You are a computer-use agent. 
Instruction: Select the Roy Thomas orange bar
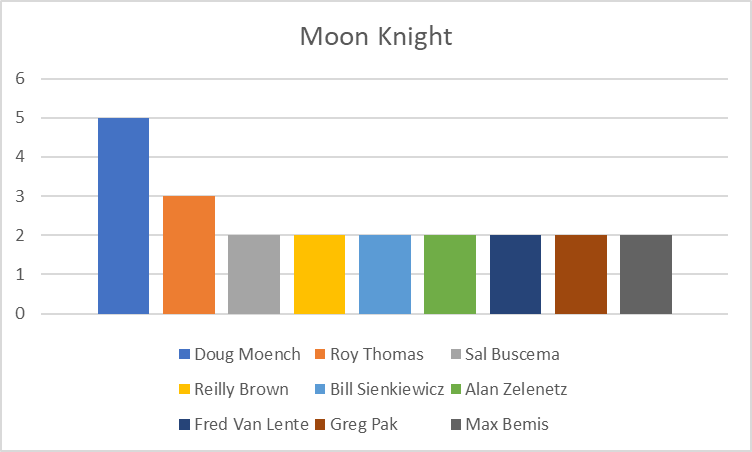tap(189, 255)
